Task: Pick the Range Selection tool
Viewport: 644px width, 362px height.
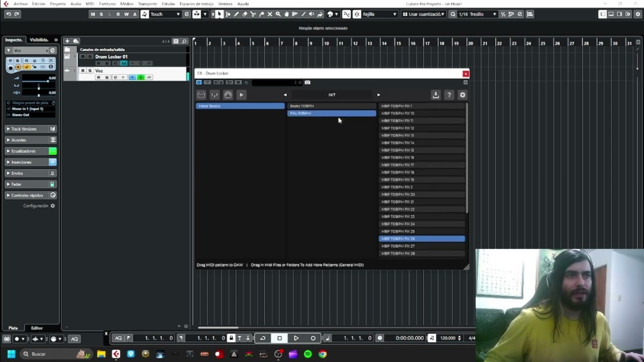Action: pyautogui.click(x=228, y=14)
